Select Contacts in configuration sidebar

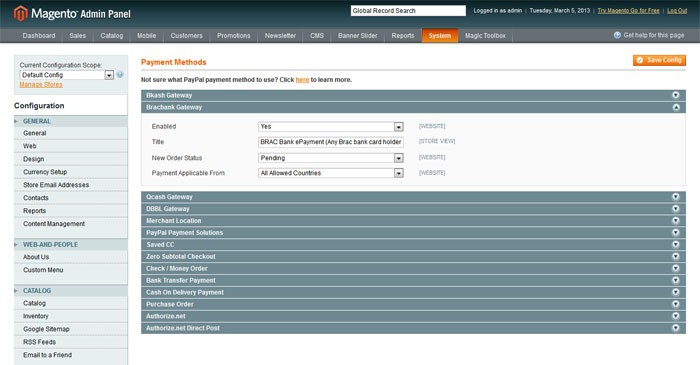[71, 198]
